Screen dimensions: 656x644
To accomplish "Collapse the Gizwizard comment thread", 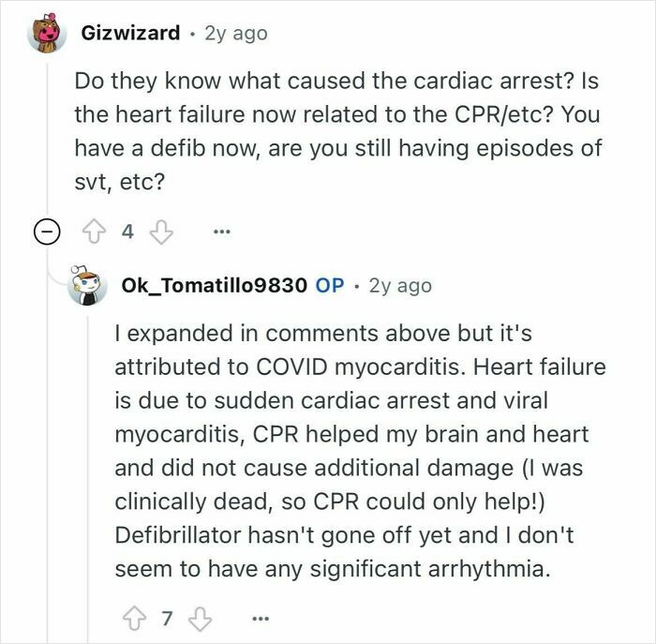I will 47,232.
